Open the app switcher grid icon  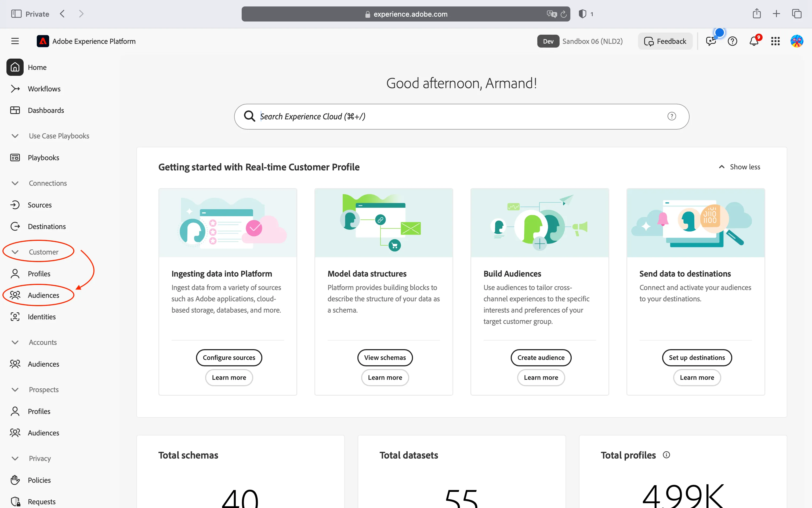click(775, 41)
